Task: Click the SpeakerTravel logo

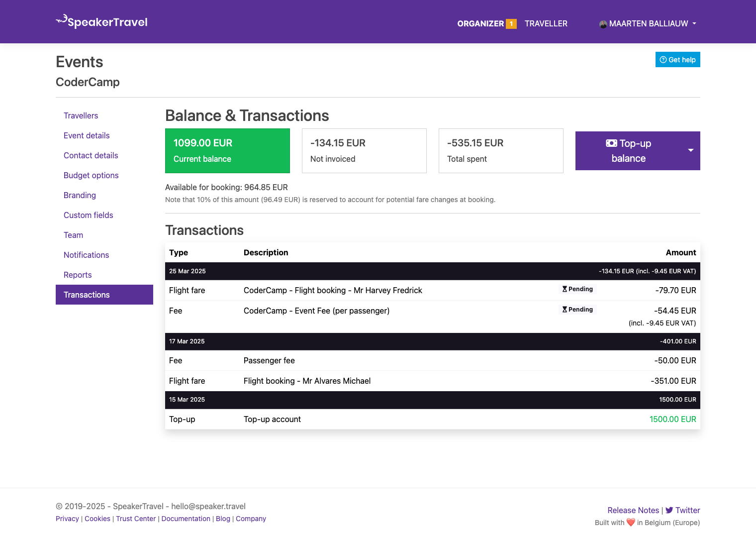Action: 102,22
